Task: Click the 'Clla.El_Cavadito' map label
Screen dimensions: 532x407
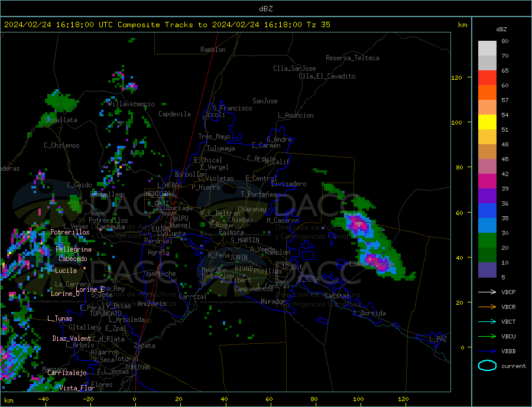Action: [x=327, y=76]
